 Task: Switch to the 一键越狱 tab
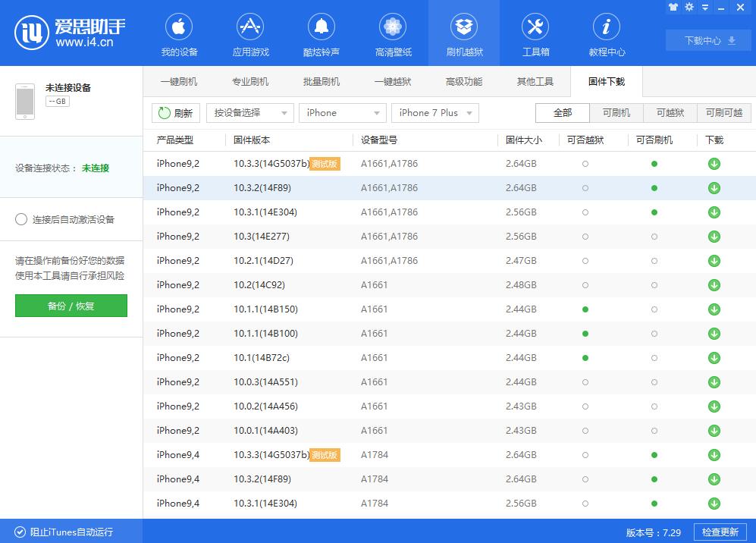click(x=393, y=81)
